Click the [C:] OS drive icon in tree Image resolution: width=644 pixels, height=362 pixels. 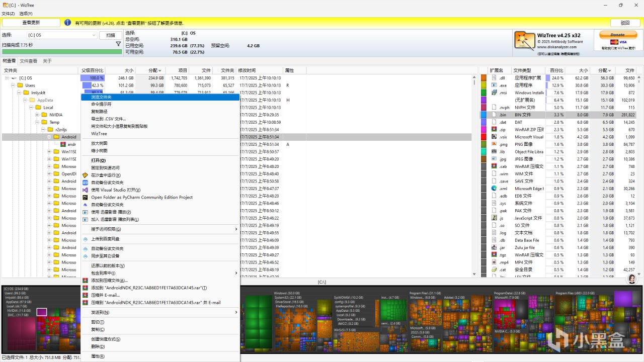14,78
